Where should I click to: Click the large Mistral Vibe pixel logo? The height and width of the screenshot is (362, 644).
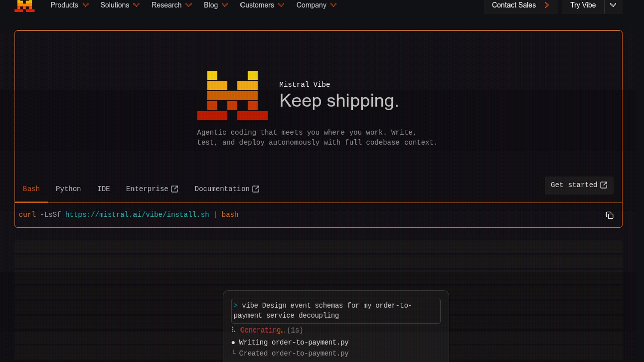click(232, 96)
